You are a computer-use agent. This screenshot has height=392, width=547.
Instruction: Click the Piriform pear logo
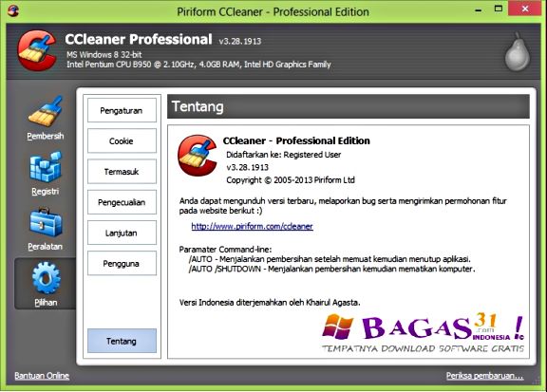pos(518,51)
